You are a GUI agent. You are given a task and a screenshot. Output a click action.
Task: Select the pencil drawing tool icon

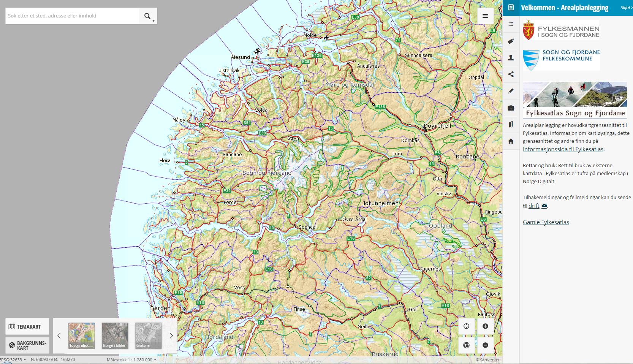pyautogui.click(x=511, y=91)
